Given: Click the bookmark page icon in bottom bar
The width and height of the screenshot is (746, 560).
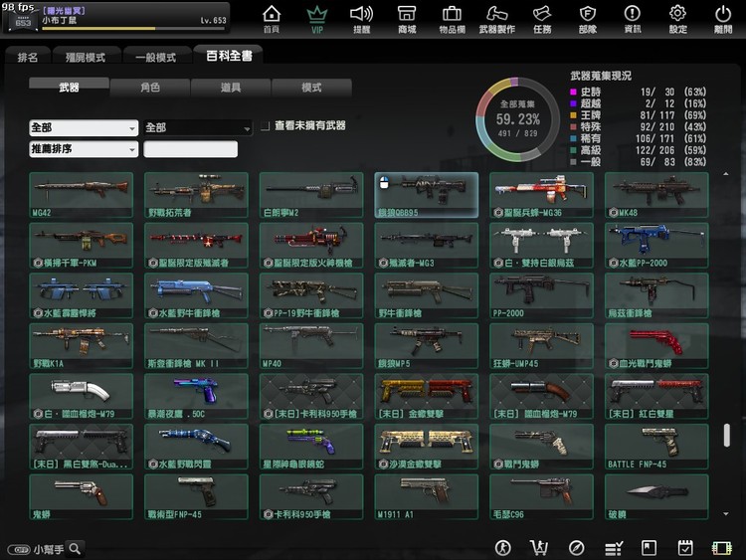Looking at the screenshot, I should click(x=649, y=548).
